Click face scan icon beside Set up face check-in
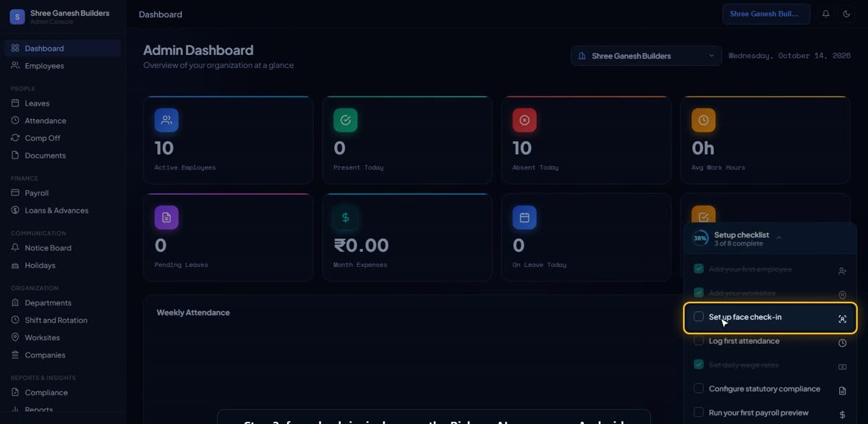Viewport: 868px width, 424px height. pos(842,319)
